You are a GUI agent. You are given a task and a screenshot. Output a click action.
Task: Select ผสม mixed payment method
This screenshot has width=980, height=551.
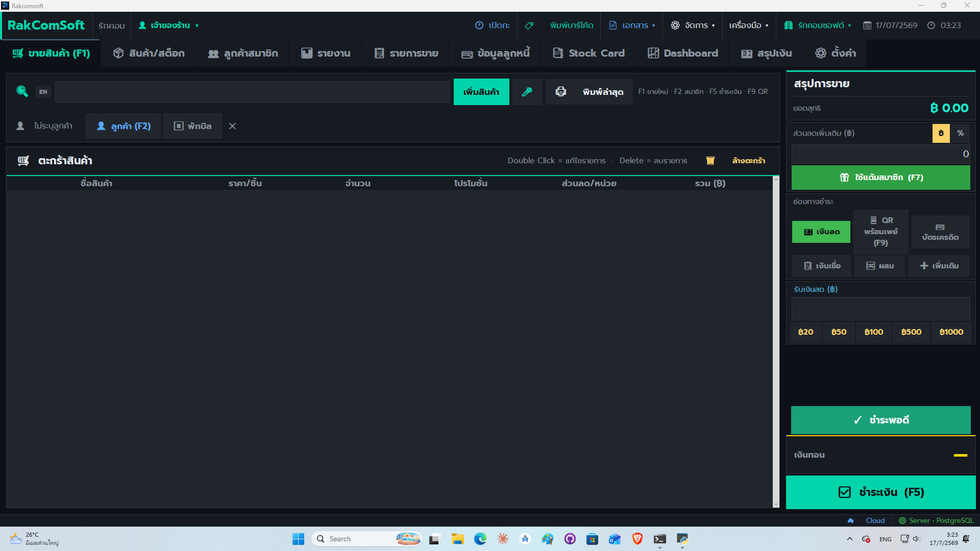click(x=880, y=266)
